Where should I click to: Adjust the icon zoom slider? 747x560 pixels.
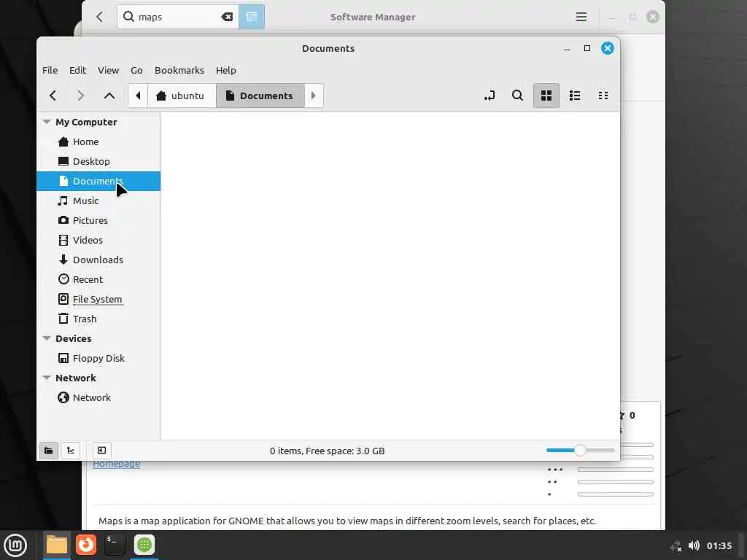point(580,451)
